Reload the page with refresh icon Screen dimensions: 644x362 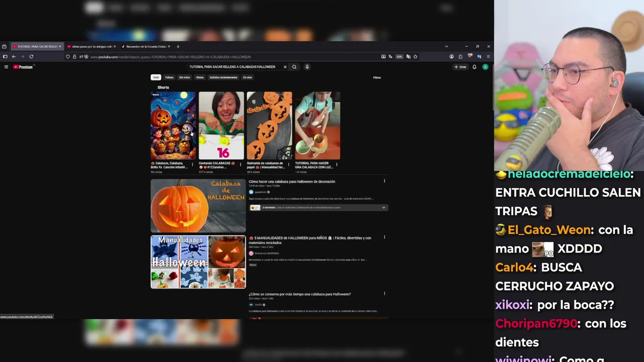(31, 57)
